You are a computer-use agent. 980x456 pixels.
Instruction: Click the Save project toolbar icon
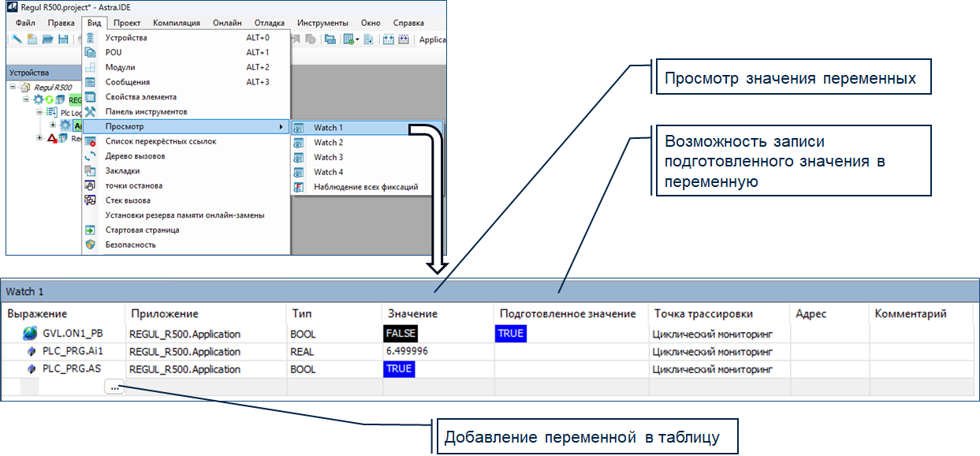[x=63, y=39]
